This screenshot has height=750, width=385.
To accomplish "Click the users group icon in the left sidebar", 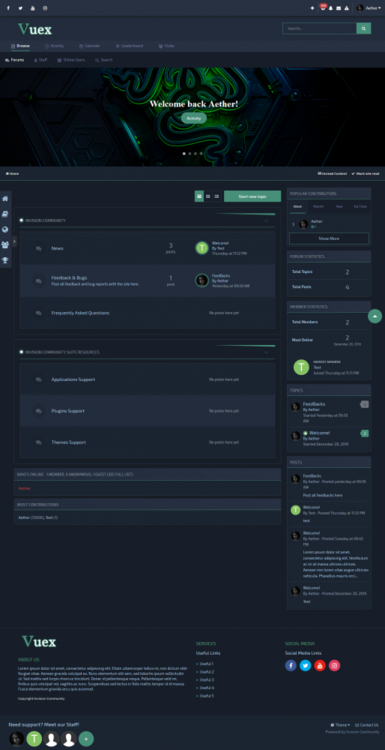I will 5,245.
